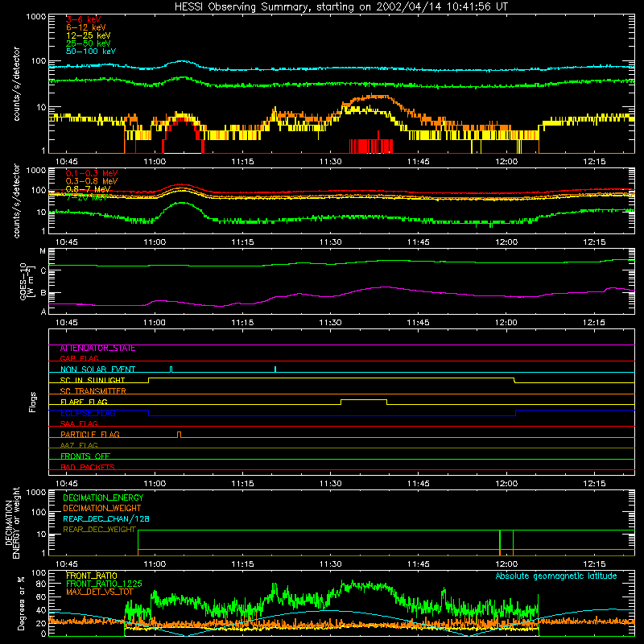The height and width of the screenshot is (644, 644).
Task: Click the FRONT_RATIO legend label
Action: 92,576
